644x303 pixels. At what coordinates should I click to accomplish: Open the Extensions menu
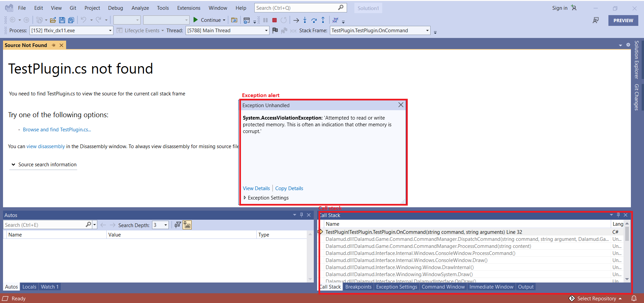[x=189, y=8]
